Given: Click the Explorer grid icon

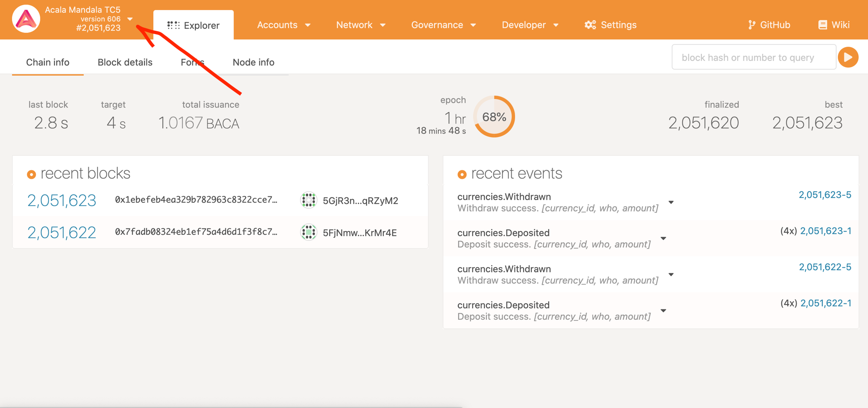Looking at the screenshot, I should [173, 25].
